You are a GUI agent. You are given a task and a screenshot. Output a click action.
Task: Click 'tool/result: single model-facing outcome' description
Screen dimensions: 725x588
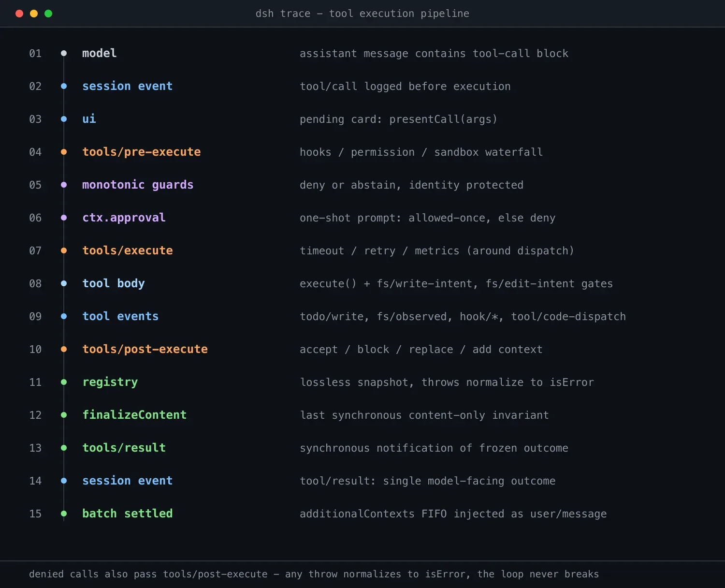[x=428, y=481]
